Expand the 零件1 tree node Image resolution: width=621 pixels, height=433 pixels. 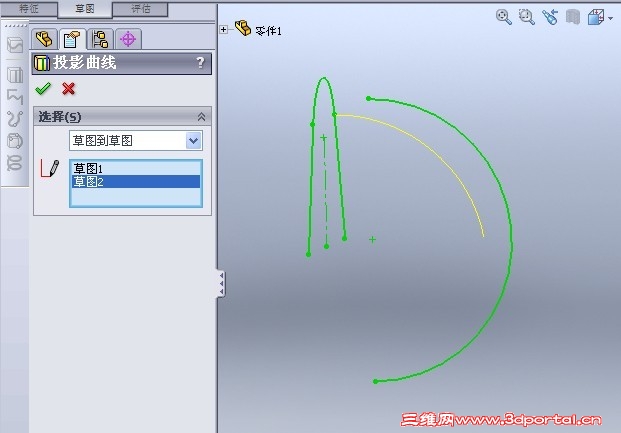(223, 29)
